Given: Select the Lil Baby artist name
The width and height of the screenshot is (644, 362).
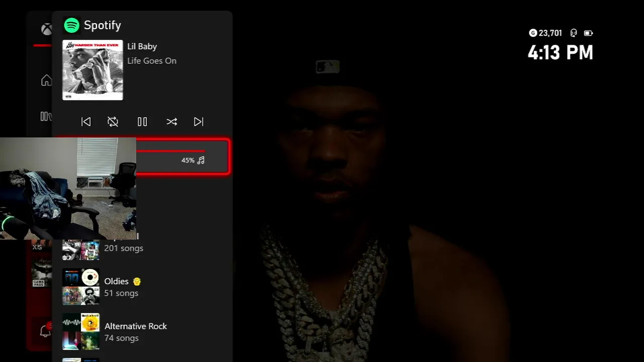Looking at the screenshot, I should tap(142, 46).
